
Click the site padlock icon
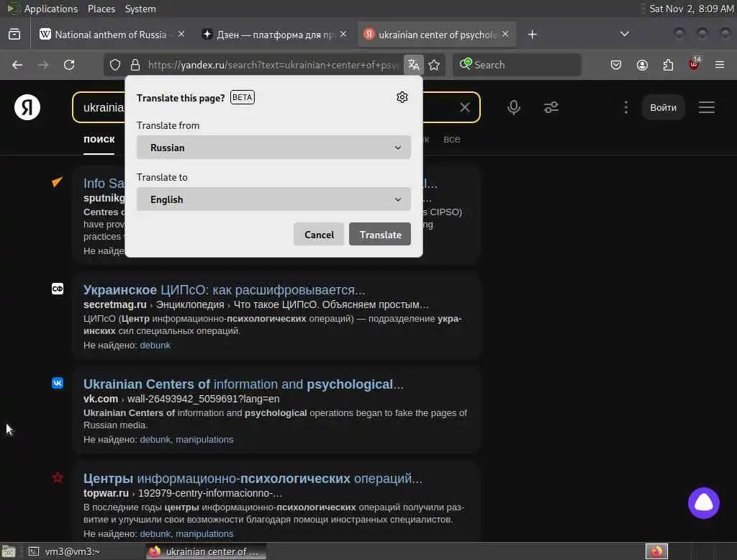click(135, 65)
